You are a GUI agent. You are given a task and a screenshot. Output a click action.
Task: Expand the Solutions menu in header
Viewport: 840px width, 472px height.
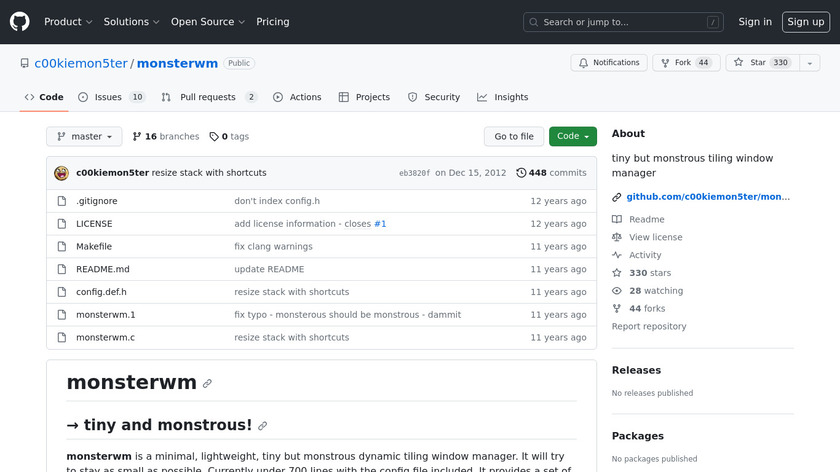[x=131, y=22]
